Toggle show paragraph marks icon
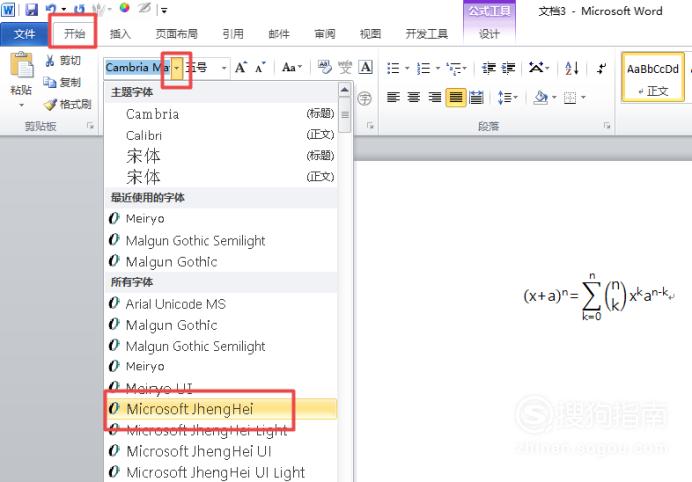The width and height of the screenshot is (692, 482). 601,68
